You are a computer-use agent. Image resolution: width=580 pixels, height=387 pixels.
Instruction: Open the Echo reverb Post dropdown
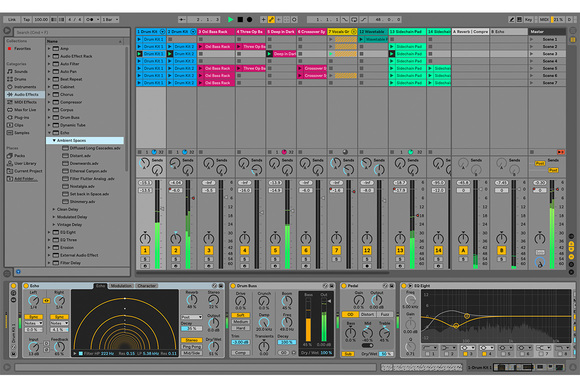click(192, 317)
